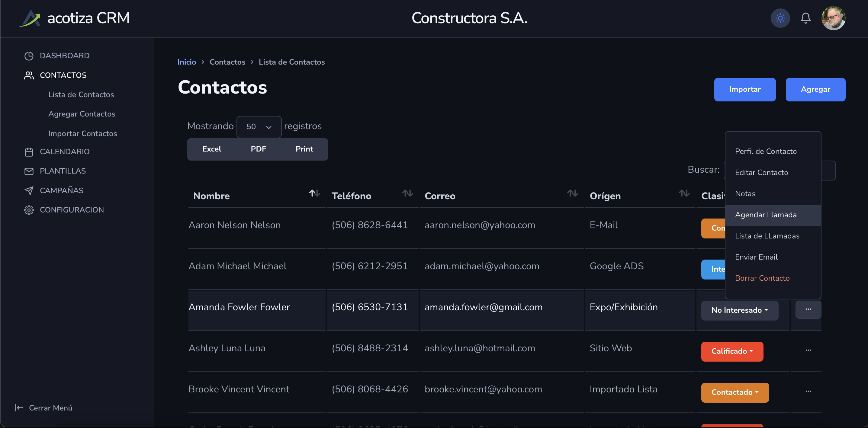This screenshot has height=428, width=868.
Task: Open the No Interesado classification dropdown
Action: [x=739, y=310]
